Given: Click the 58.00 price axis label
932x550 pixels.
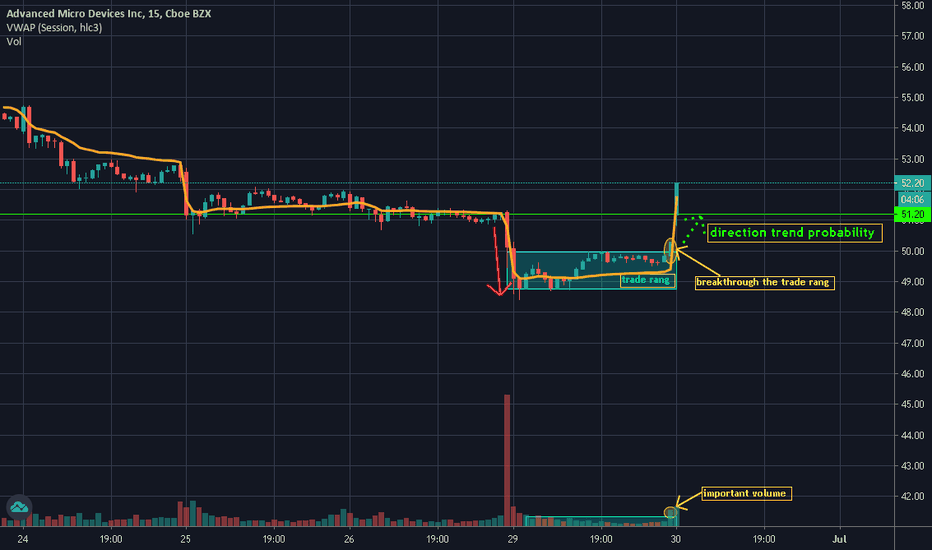Looking at the screenshot, I should point(912,5).
